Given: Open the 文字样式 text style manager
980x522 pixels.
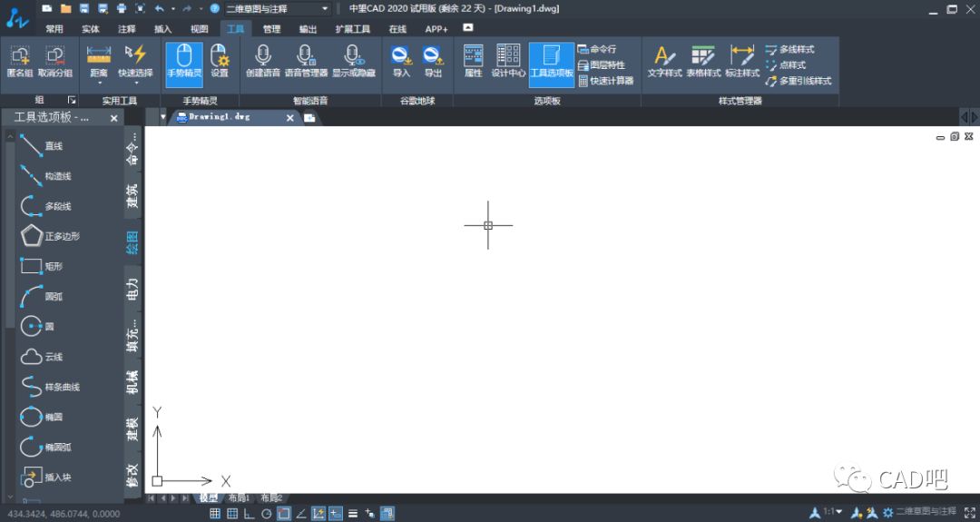Looking at the screenshot, I should pos(664,61).
